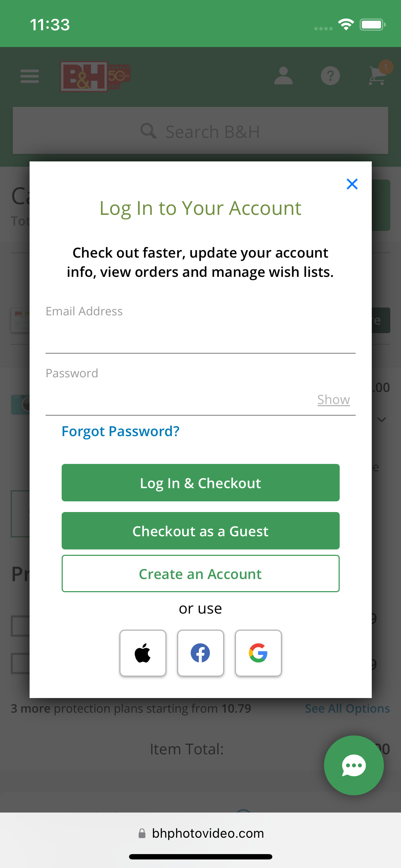The image size is (401, 868).
Task: Open the live chat bubble
Action: [354, 765]
